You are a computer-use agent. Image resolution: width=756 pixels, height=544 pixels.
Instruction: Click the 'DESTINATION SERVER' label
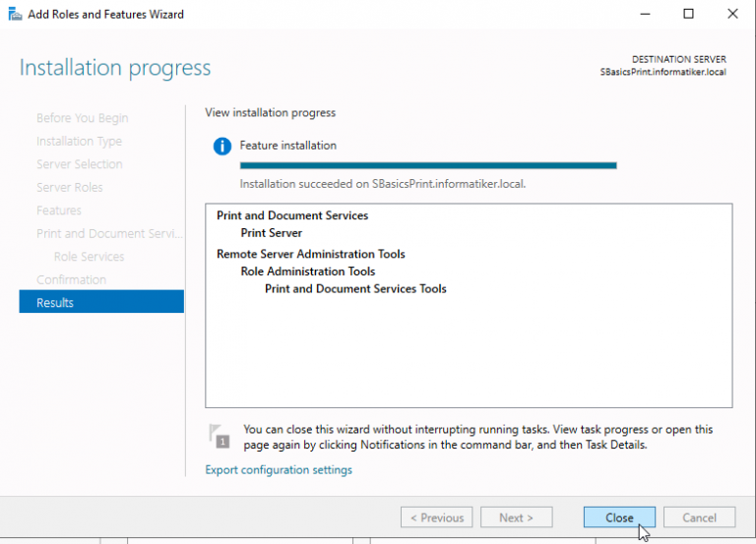pos(679,59)
